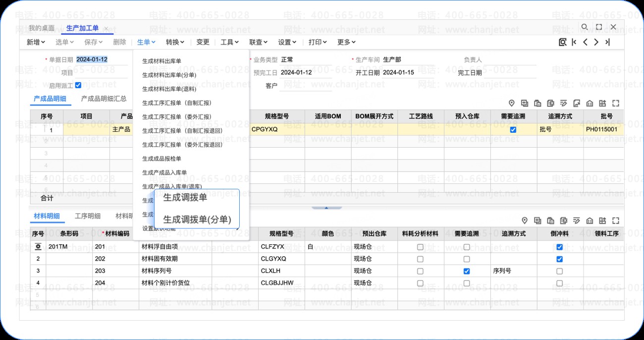
Task: Click the magnifier search icon in tab bar
Action: click(585, 27)
